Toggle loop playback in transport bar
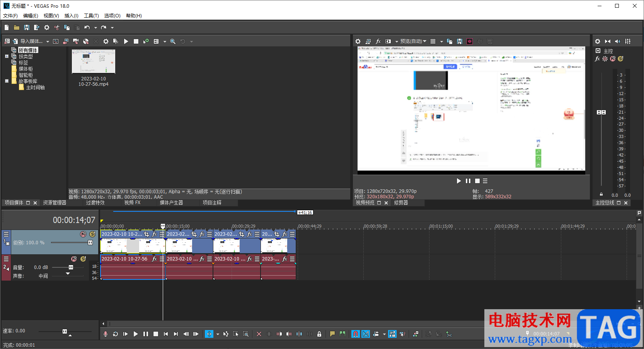Image resolution: width=644 pixels, height=349 pixels. tap(115, 334)
